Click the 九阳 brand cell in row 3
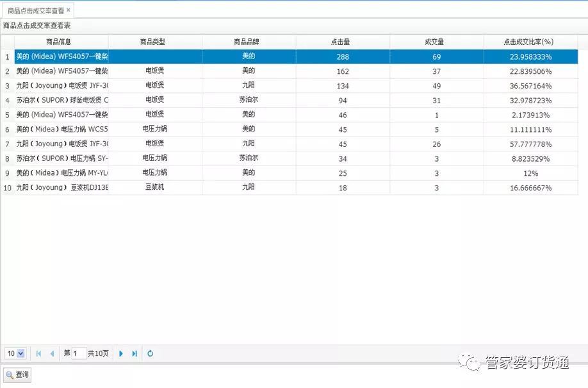This screenshot has width=588, height=388. click(x=249, y=86)
